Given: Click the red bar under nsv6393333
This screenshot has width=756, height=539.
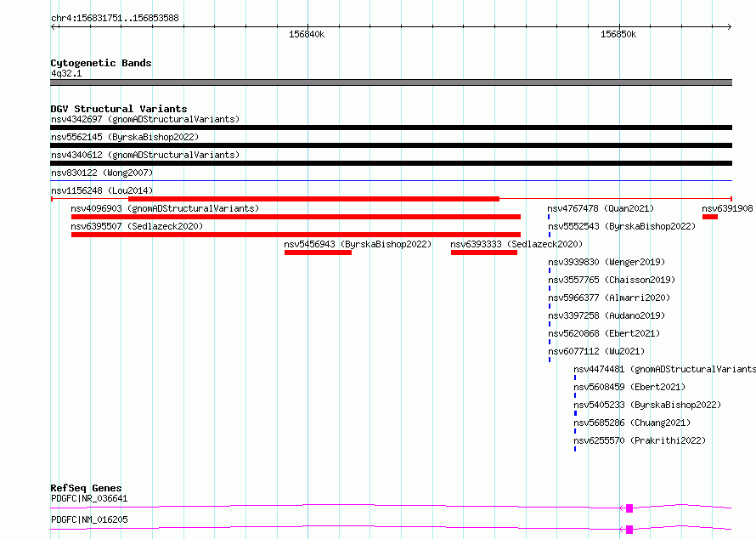Looking at the screenshot, I should click(484, 252).
